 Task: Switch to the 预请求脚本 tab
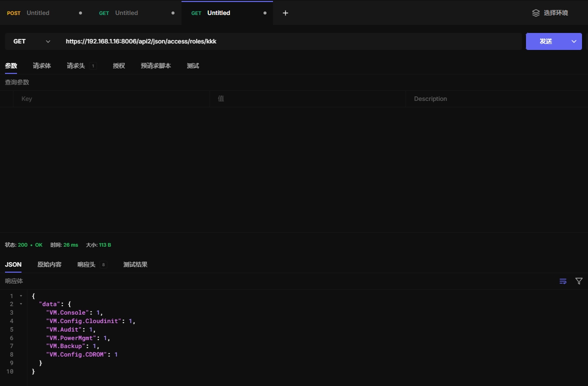click(156, 66)
